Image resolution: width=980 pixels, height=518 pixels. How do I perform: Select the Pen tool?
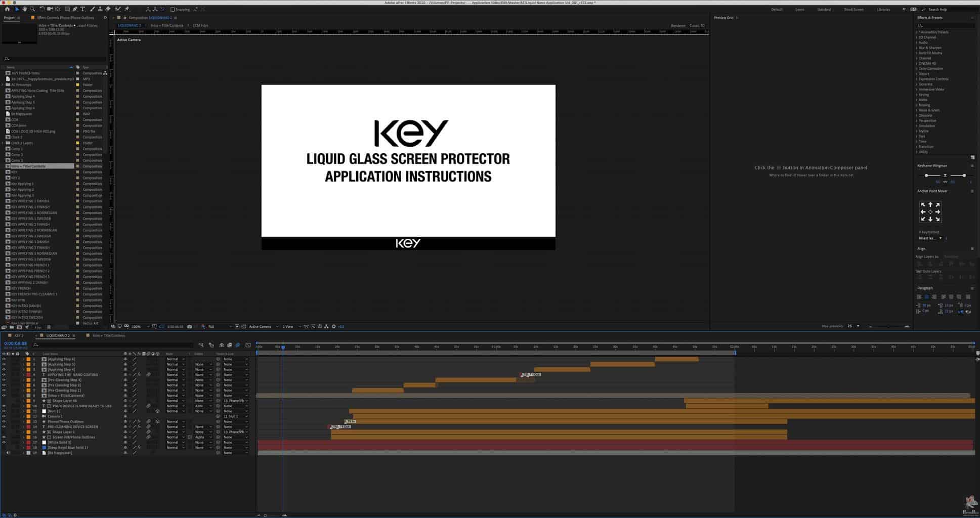[x=75, y=9]
